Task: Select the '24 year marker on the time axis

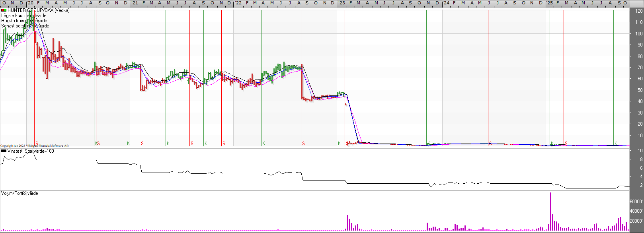Action: (x=446, y=3)
